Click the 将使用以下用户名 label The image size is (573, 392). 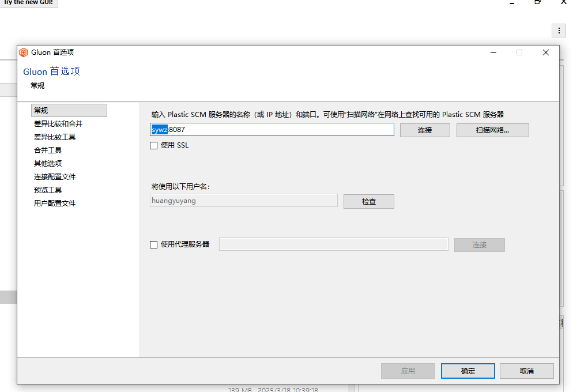[x=180, y=186]
